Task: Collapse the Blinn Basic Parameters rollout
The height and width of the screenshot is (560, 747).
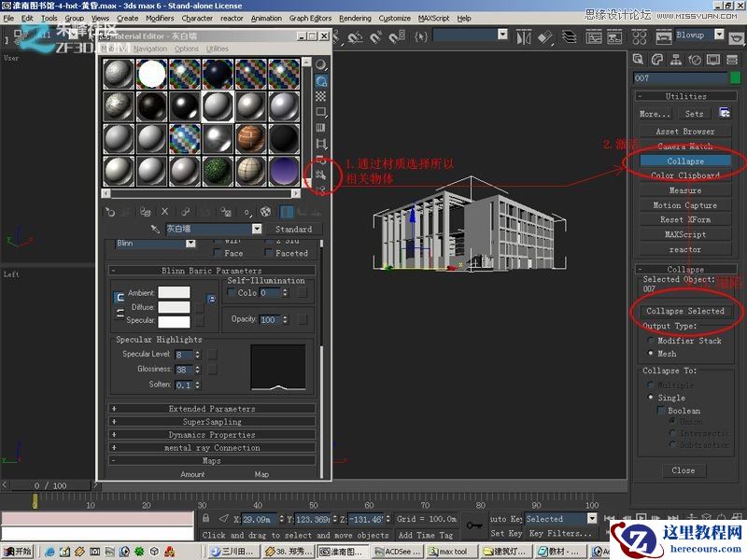Action: (x=216, y=270)
